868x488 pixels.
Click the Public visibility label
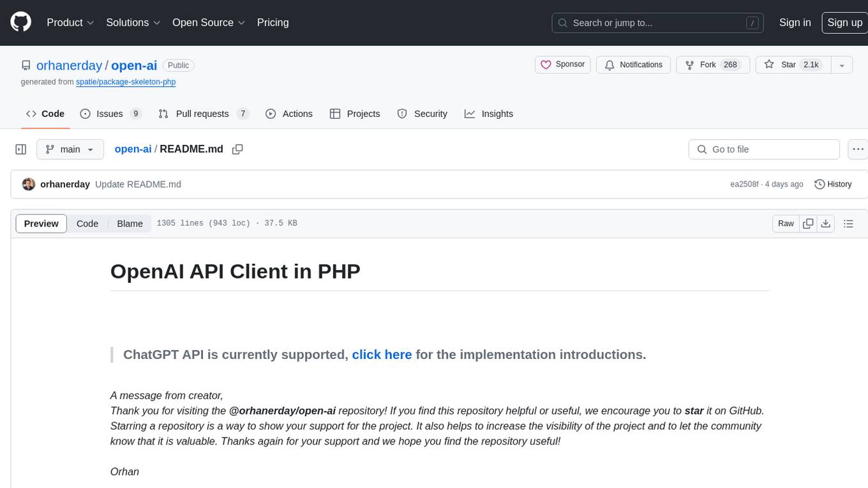[178, 65]
